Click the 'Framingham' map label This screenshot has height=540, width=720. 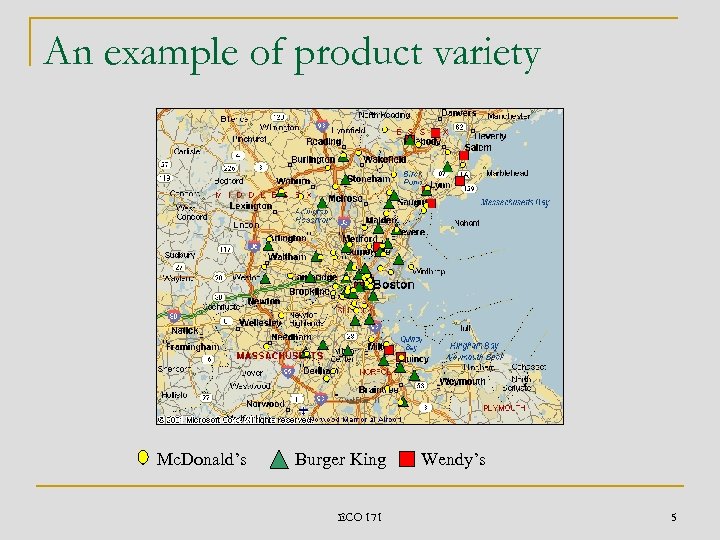[192, 347]
